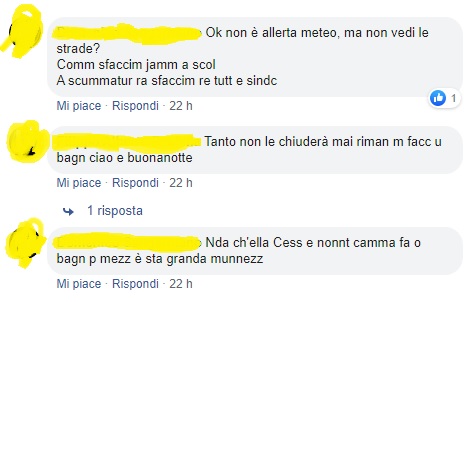Click the reply arrow icon beside 1 risposta
The height and width of the screenshot is (467, 468).
68,211
